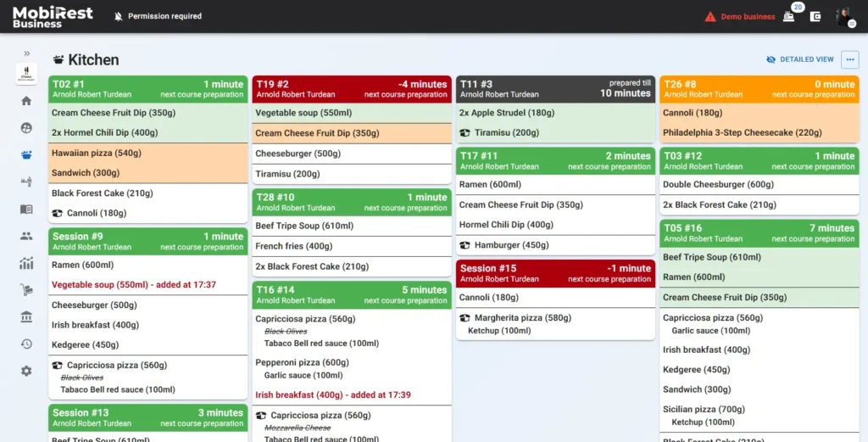This screenshot has width=868, height=442.
Task: Click the Permission required notification
Action: (156, 16)
